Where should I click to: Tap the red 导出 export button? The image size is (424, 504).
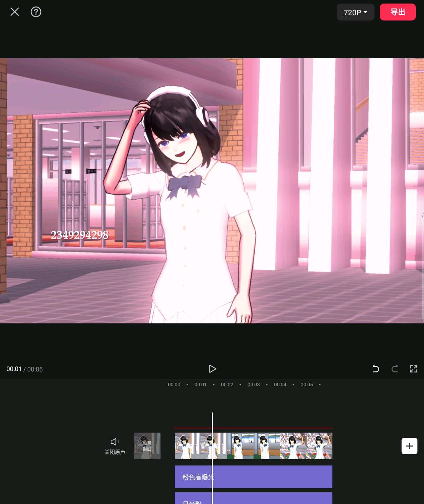[397, 12]
